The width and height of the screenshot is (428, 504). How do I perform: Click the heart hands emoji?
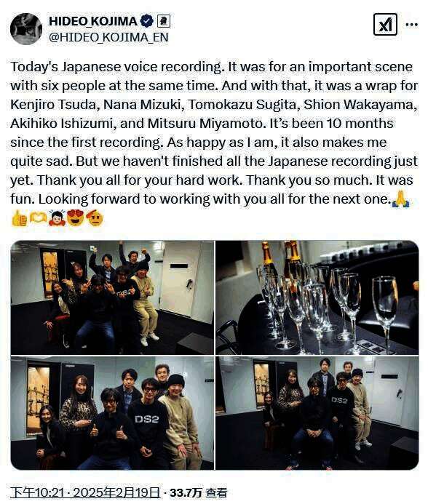tap(39, 219)
